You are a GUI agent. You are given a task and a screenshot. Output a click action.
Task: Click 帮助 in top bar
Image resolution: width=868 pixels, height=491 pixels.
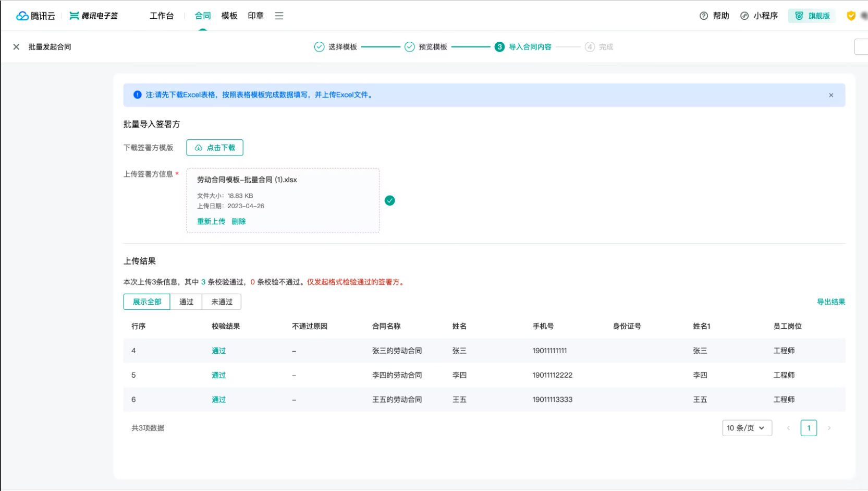[x=721, y=16]
